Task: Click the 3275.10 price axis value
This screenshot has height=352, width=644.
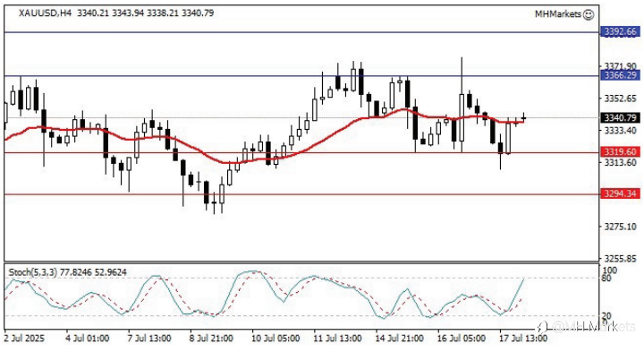Action: pos(621,227)
